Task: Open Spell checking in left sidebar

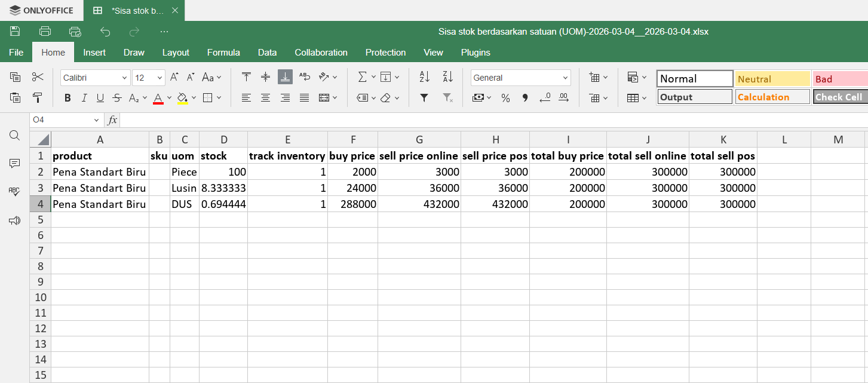Action: (x=15, y=191)
